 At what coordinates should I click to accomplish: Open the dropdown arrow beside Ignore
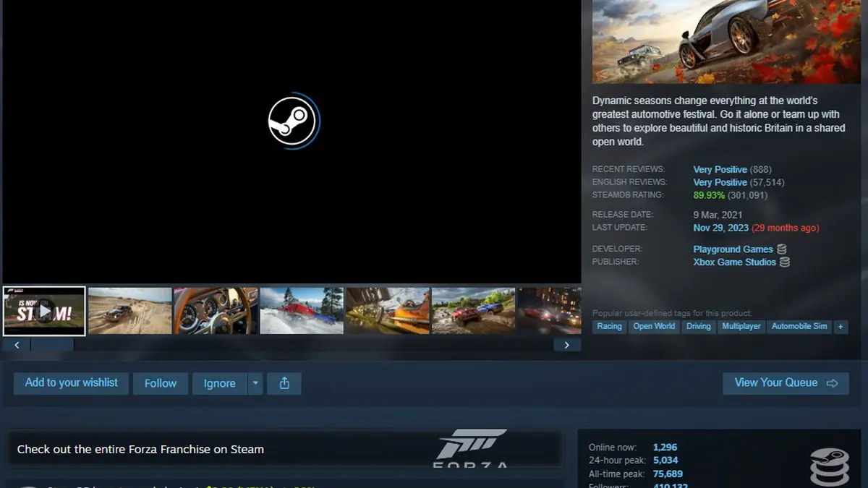click(255, 383)
